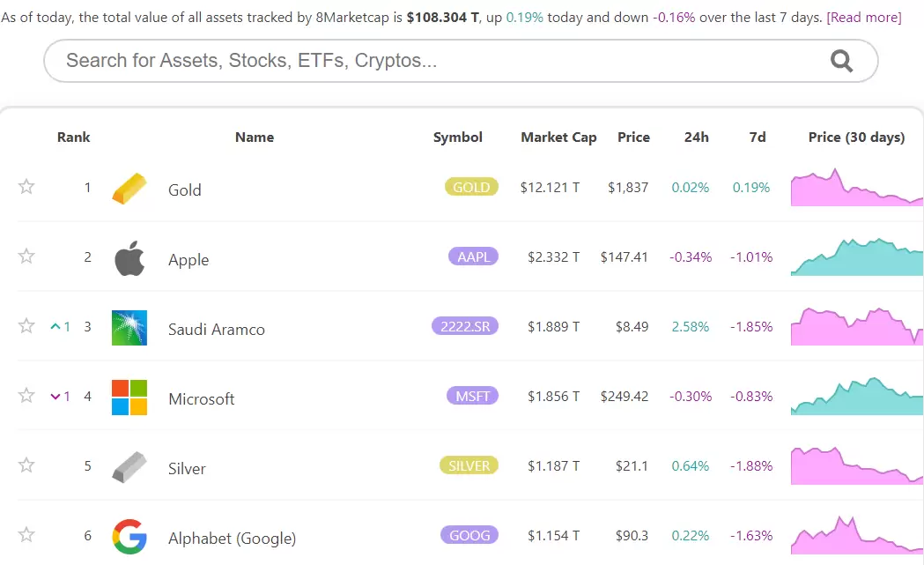Viewport: 924px width, 565px height.
Task: Click the 2222.SR symbol badge
Action: pyautogui.click(x=465, y=326)
